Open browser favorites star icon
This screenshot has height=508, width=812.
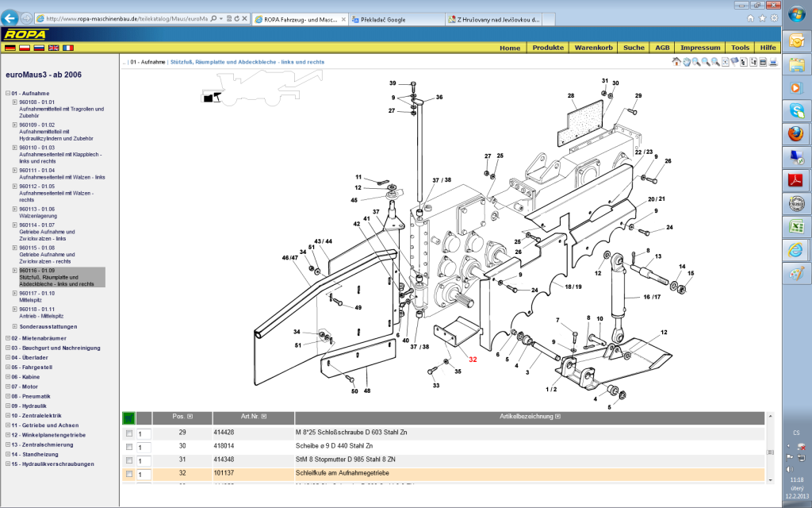click(x=762, y=18)
